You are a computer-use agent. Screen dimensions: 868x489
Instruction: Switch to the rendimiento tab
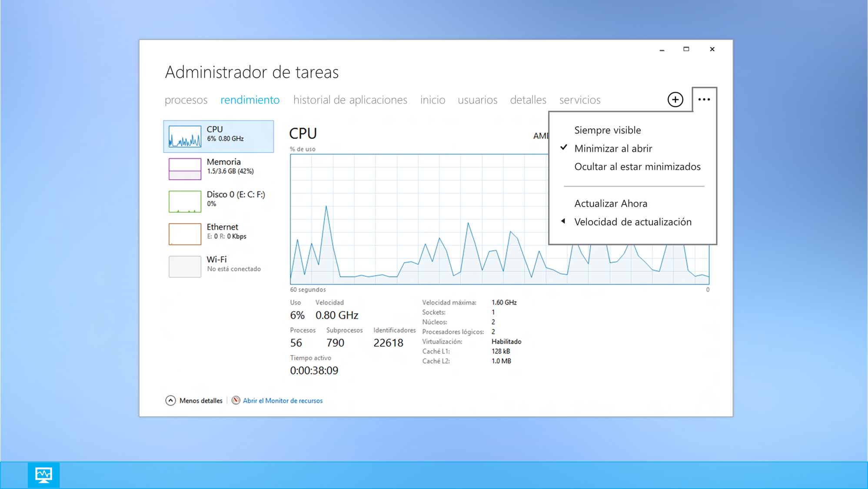250,100
